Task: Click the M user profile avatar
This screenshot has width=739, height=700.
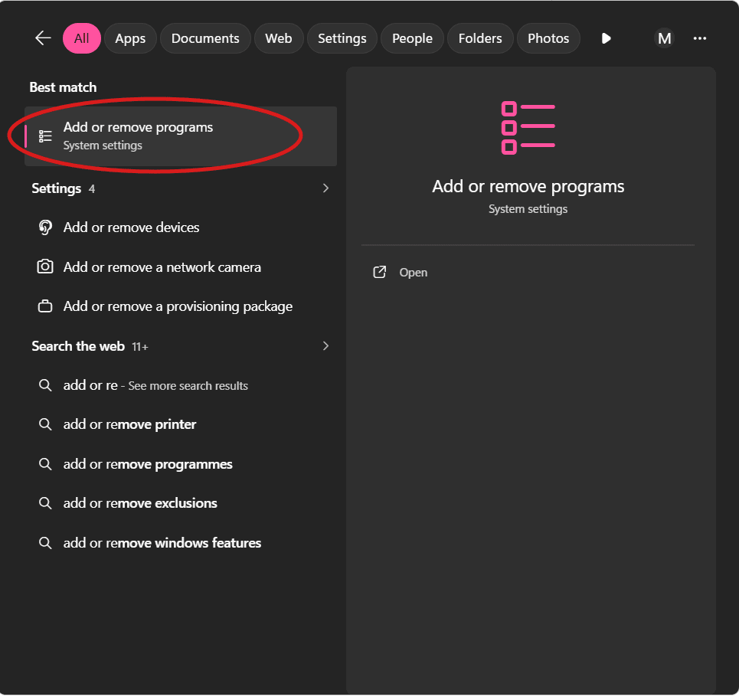Action: [x=664, y=38]
